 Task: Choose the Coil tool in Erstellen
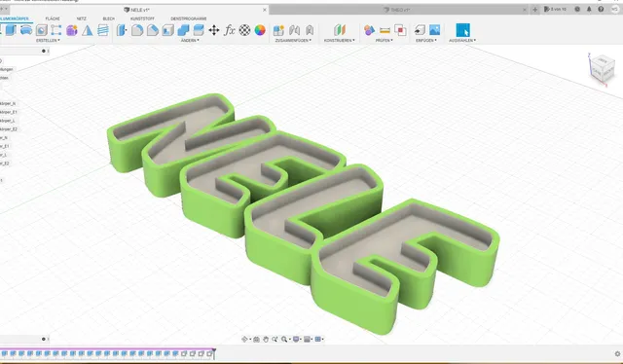[103, 30]
